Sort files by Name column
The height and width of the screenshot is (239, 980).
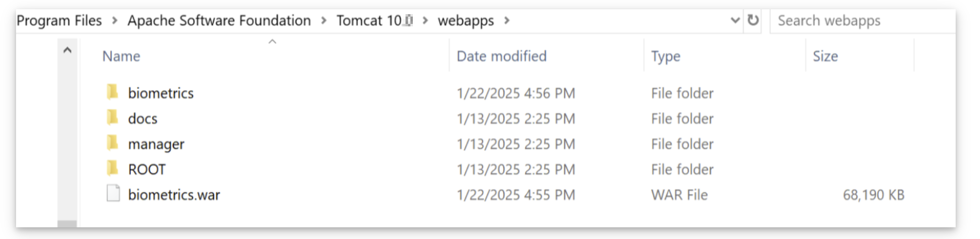click(x=121, y=57)
